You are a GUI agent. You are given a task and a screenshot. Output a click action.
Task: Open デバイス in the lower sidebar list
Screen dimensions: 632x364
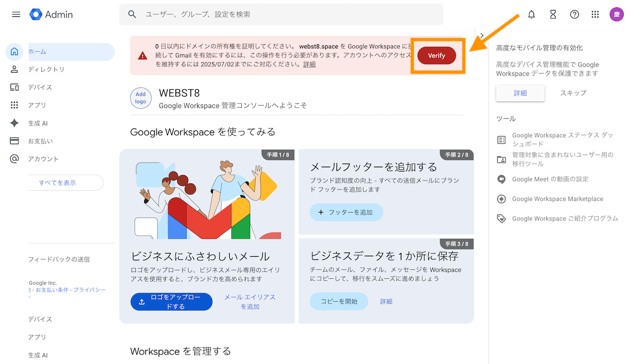click(x=40, y=319)
